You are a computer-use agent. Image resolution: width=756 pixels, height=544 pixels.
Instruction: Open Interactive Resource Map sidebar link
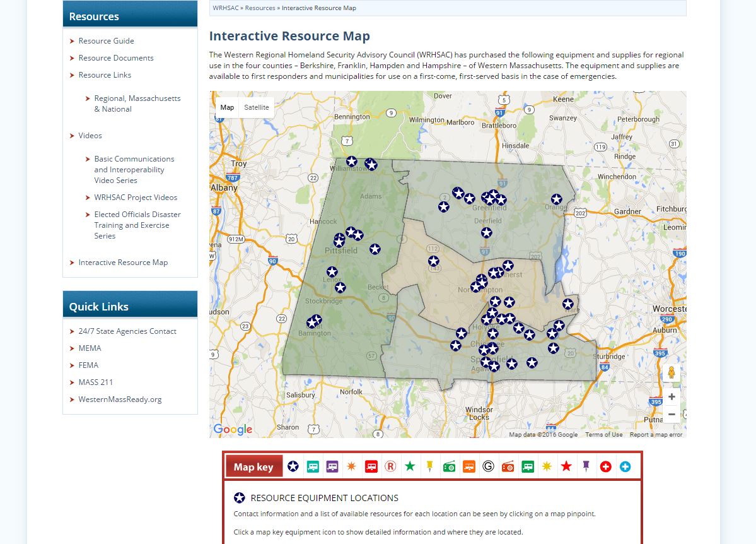pyautogui.click(x=123, y=263)
